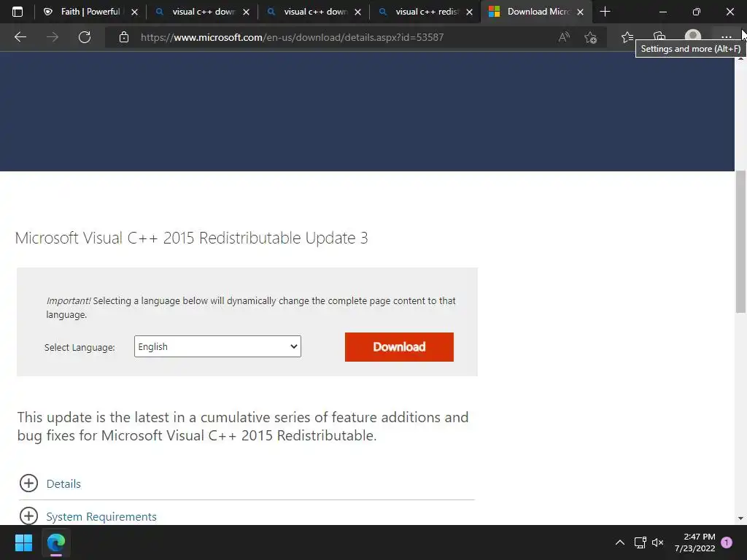Open the System Requirements link
Screen dimensions: 747x560
[101, 517]
